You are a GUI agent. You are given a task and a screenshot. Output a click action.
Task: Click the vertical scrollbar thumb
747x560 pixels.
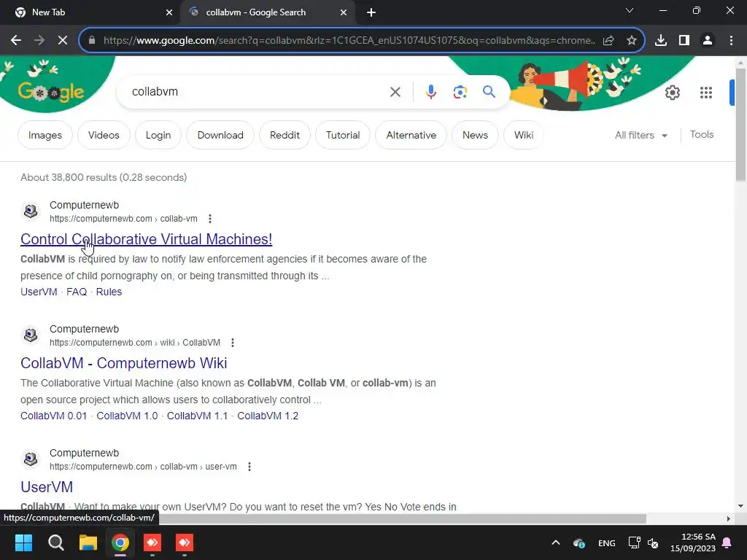pyautogui.click(x=740, y=125)
